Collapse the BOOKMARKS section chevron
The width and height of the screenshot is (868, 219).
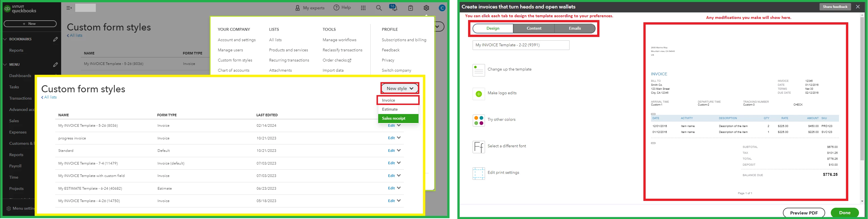click(x=5, y=39)
